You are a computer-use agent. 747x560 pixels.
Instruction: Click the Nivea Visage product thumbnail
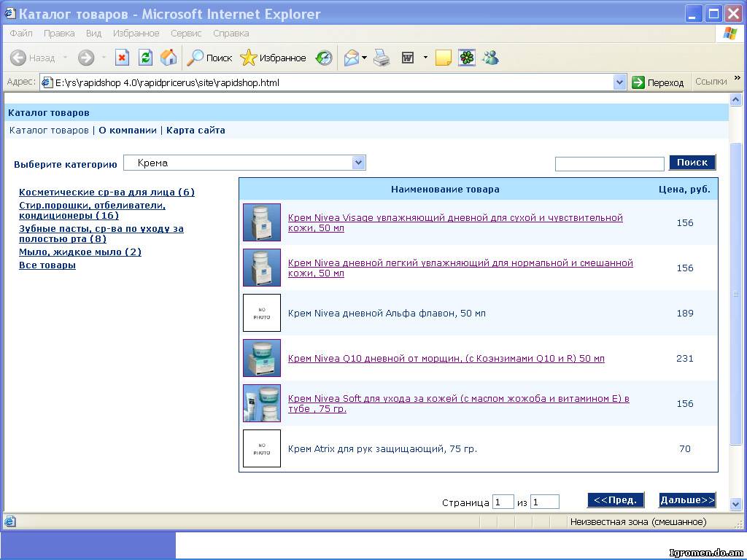262,222
